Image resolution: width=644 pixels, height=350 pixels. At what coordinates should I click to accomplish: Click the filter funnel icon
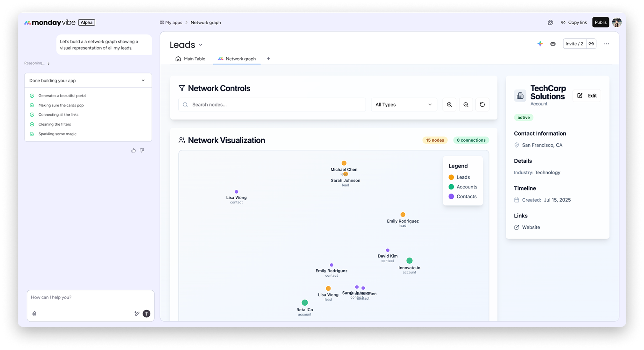point(182,88)
